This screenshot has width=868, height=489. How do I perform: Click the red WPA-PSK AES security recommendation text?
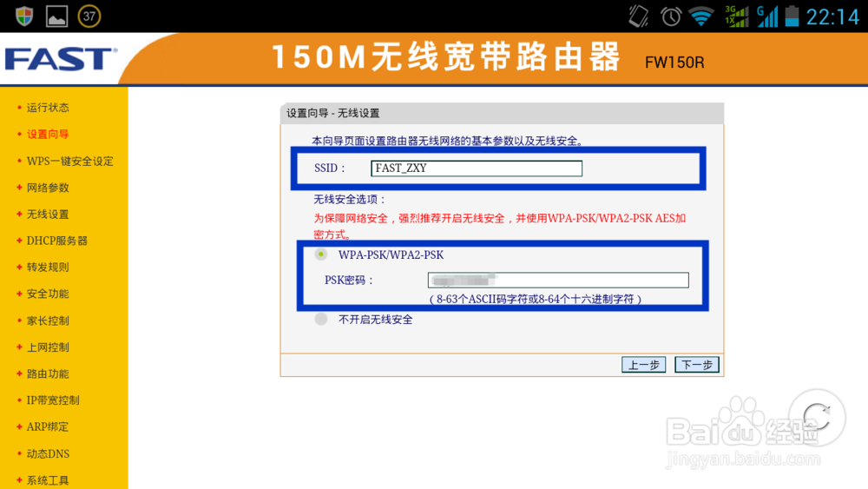point(500,226)
